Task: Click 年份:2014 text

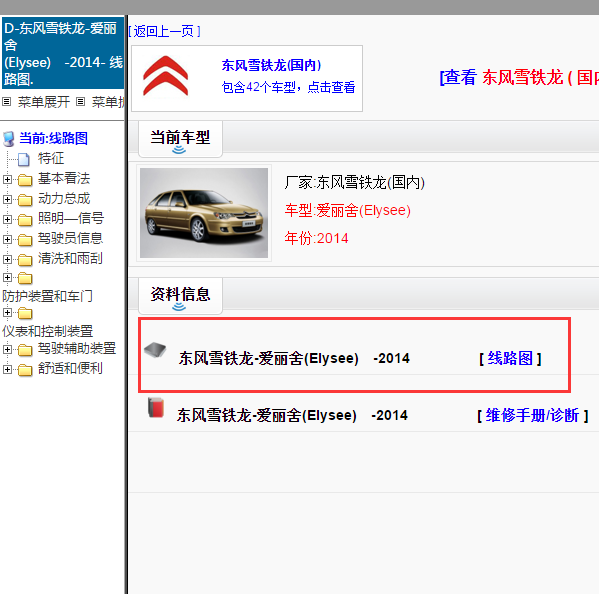Action: pos(316,238)
